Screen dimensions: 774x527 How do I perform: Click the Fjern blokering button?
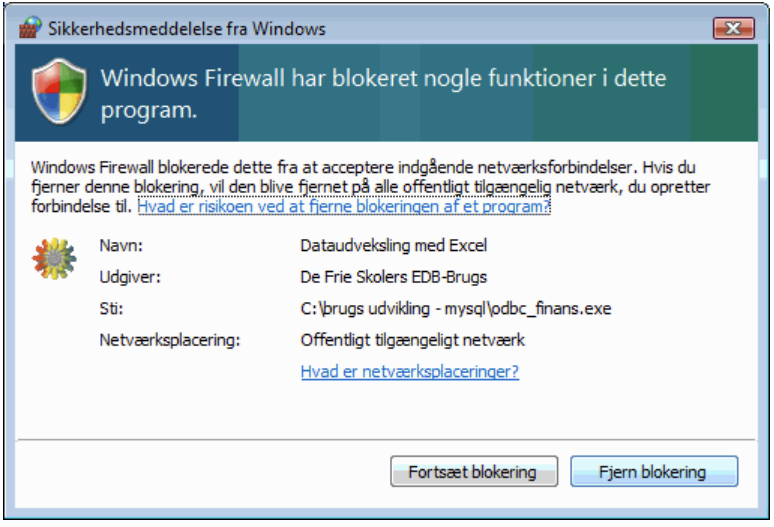tap(654, 472)
